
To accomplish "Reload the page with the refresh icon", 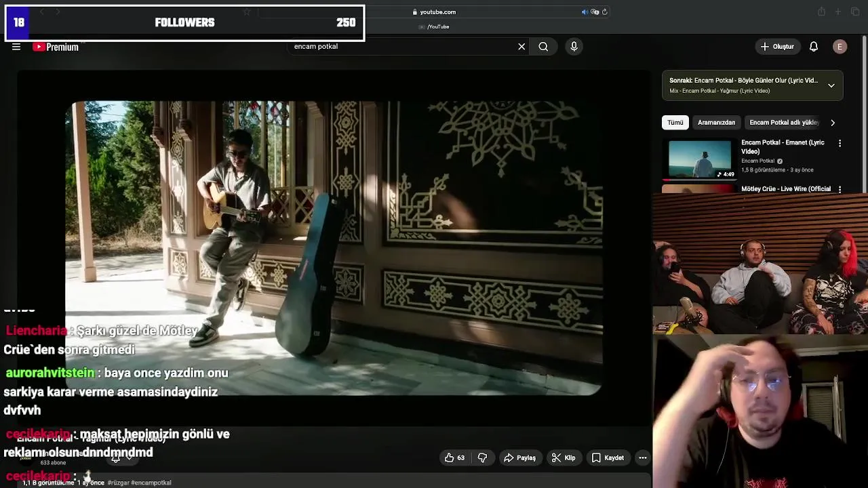I will pyautogui.click(x=605, y=12).
